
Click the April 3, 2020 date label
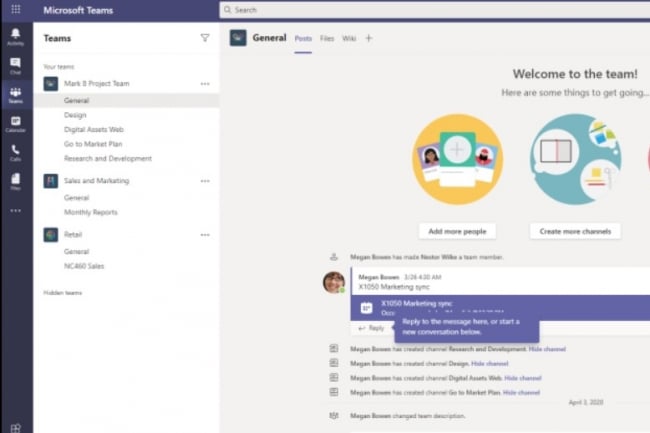(586, 402)
